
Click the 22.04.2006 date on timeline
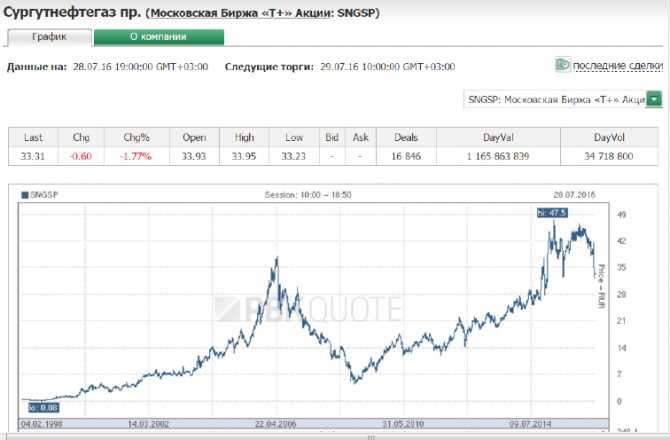[276, 424]
